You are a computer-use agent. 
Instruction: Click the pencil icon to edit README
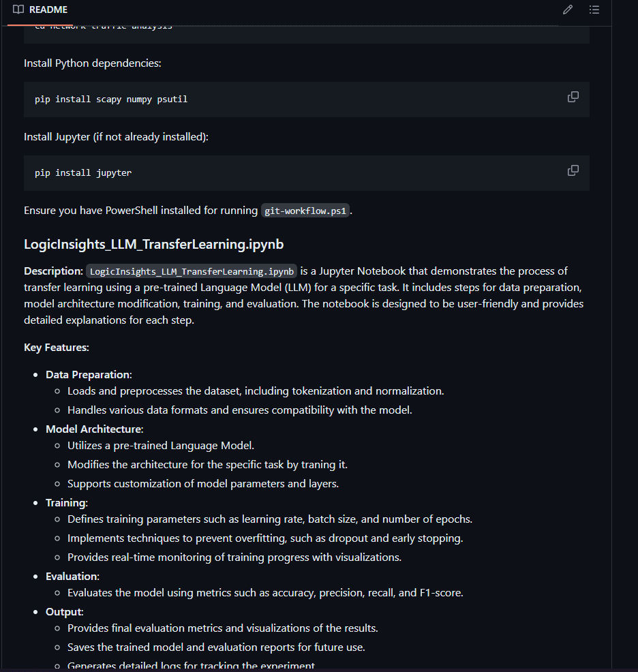[568, 10]
